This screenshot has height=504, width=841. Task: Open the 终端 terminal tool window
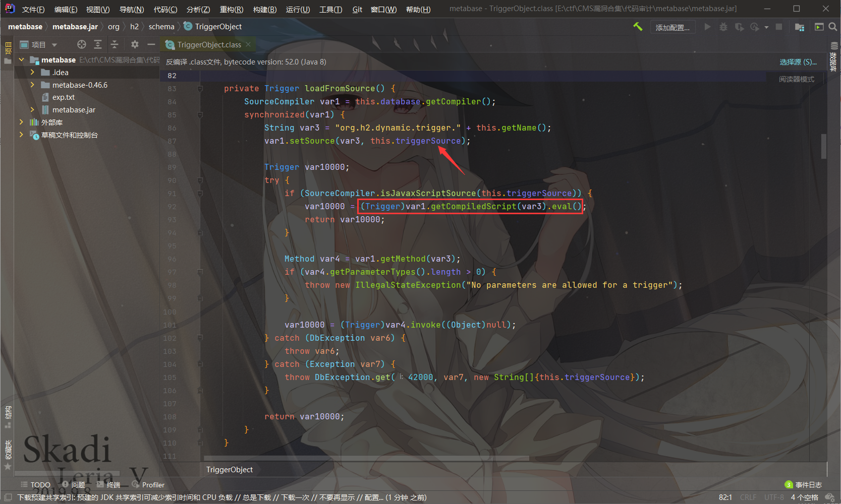coord(108,485)
